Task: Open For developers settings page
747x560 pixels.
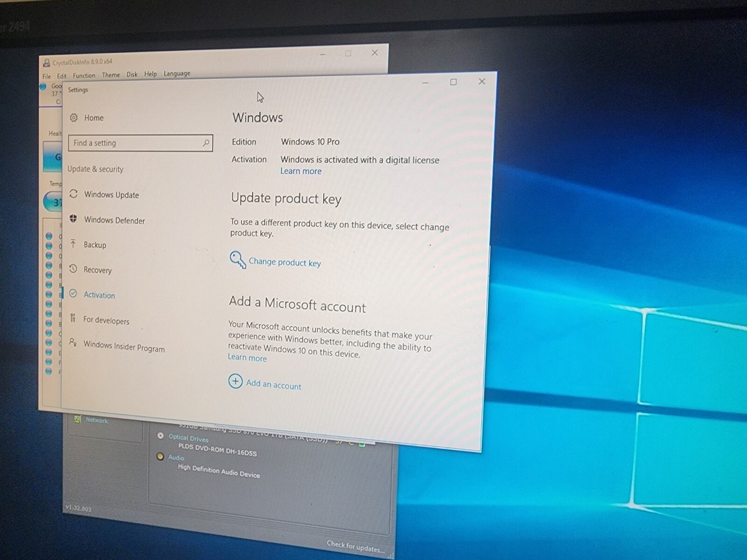Action: point(106,320)
